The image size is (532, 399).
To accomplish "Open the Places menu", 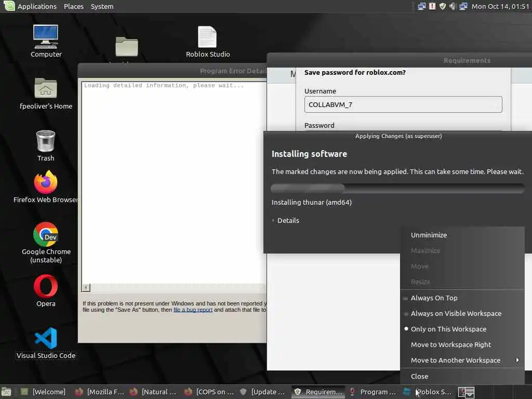I will (x=74, y=6).
